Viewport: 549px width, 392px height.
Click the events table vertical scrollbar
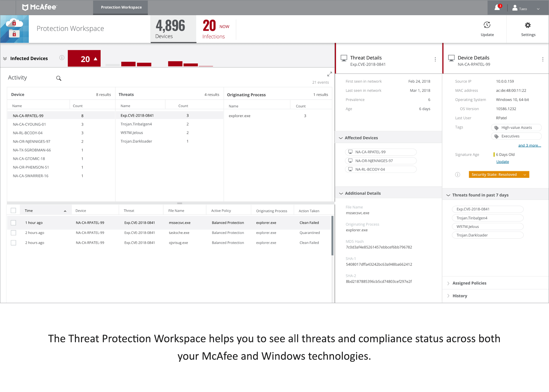tap(332, 236)
